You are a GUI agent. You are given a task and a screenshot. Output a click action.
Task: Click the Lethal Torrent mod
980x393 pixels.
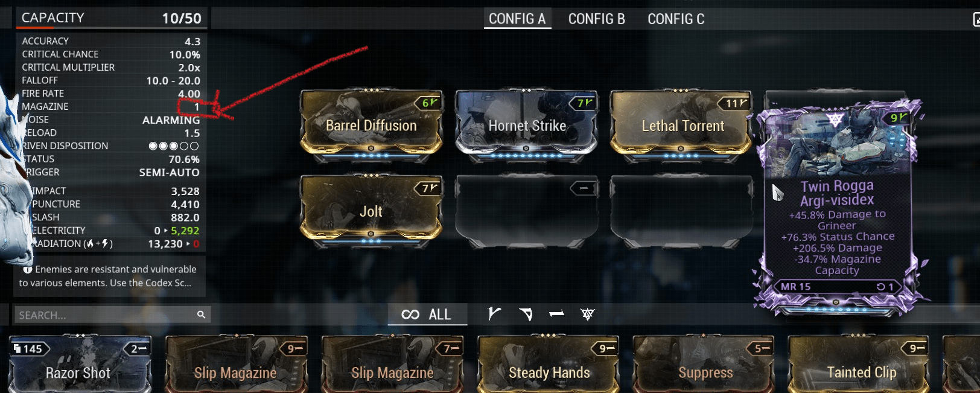[681, 125]
